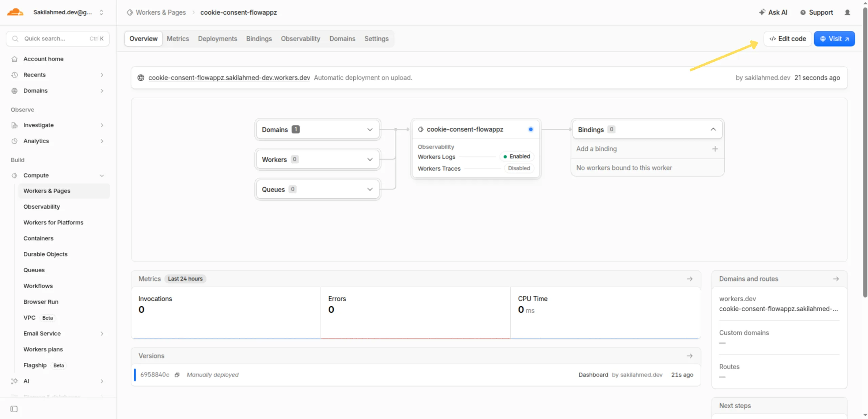Viewport: 868px width, 419px height.
Task: Expand AI submenu chevron
Action: 102,381
